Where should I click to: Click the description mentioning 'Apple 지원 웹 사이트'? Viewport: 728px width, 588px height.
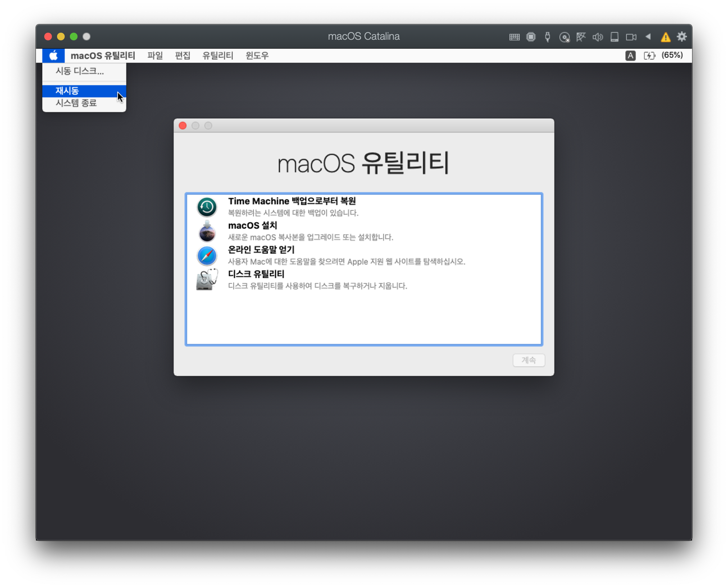coord(346,261)
